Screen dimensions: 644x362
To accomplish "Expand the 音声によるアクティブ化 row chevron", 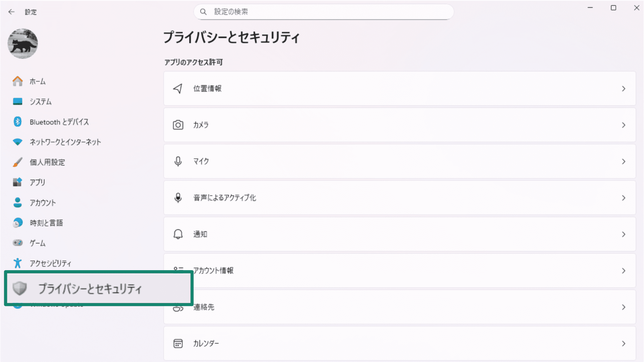I will (624, 198).
